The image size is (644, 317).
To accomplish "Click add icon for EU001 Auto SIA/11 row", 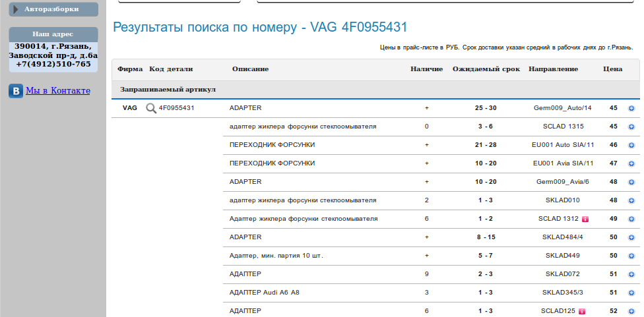I will click(631, 146).
